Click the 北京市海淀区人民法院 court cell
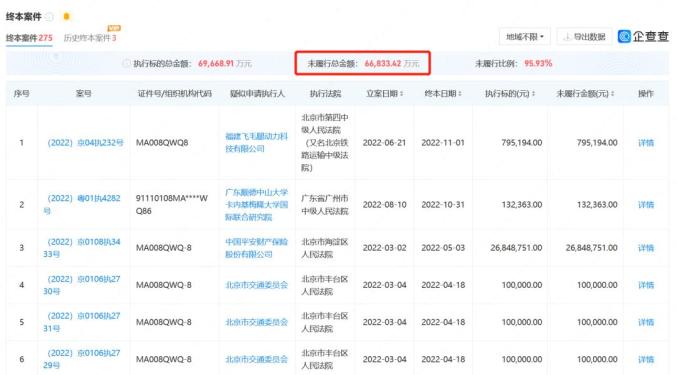Screen dimensions: 677x375 click(325, 248)
